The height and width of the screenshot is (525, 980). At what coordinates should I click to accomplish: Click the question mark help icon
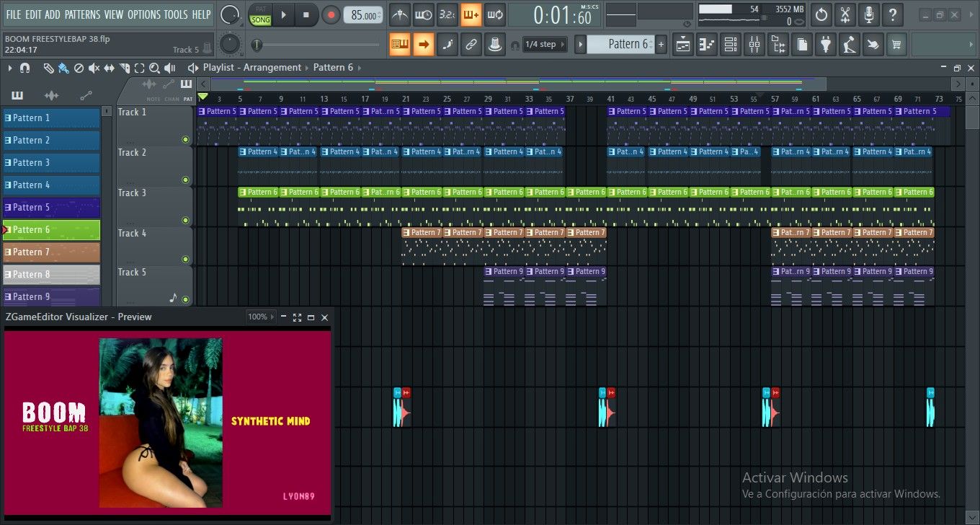[893, 14]
